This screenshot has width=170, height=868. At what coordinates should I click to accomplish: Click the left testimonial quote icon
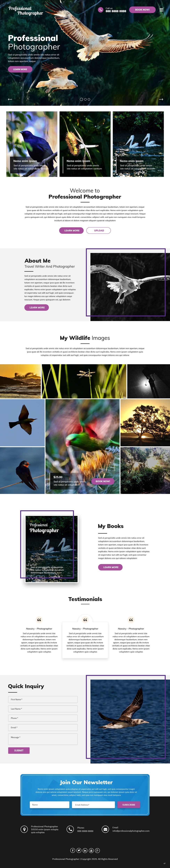(x=39, y=620)
